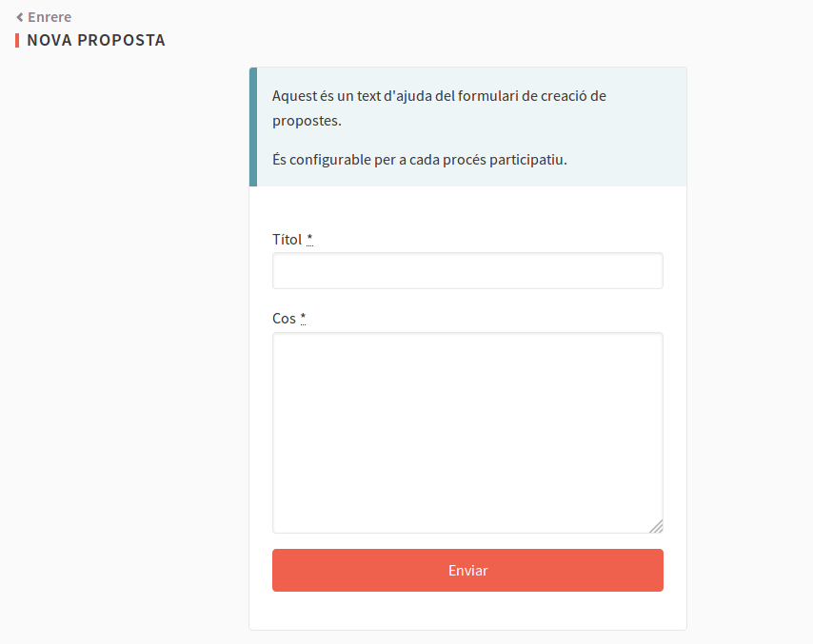Image resolution: width=813 pixels, height=644 pixels.
Task: Focus the Títol input field
Action: tap(467, 270)
